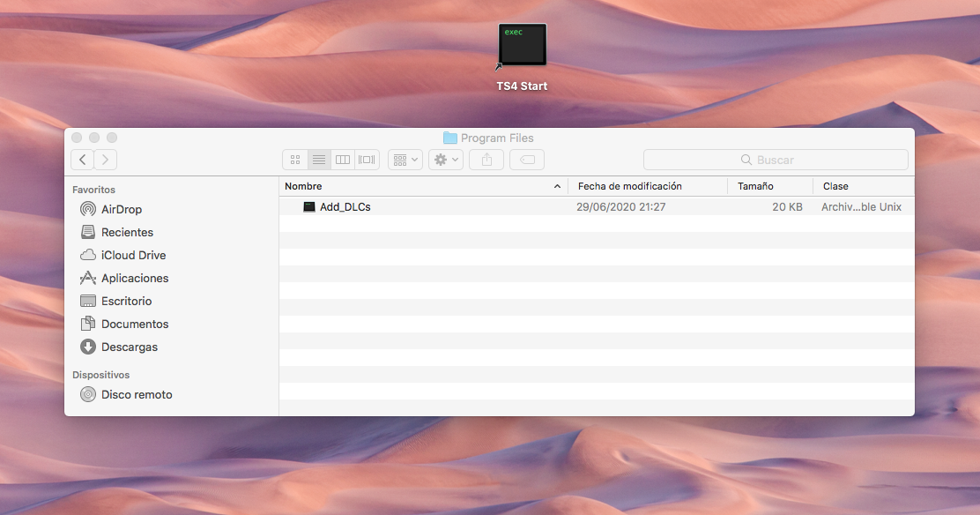Click the Share toolbar button

tap(486, 160)
